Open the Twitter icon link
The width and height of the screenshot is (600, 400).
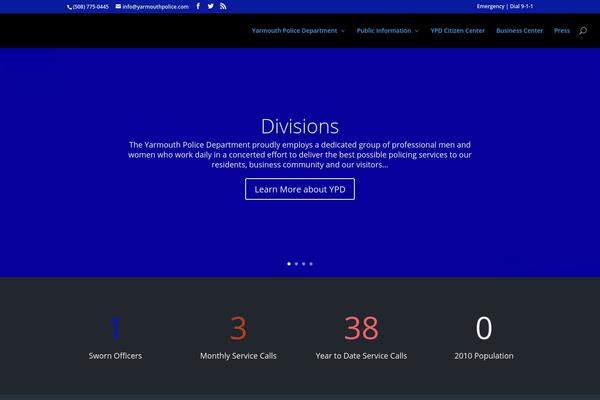pos(210,6)
